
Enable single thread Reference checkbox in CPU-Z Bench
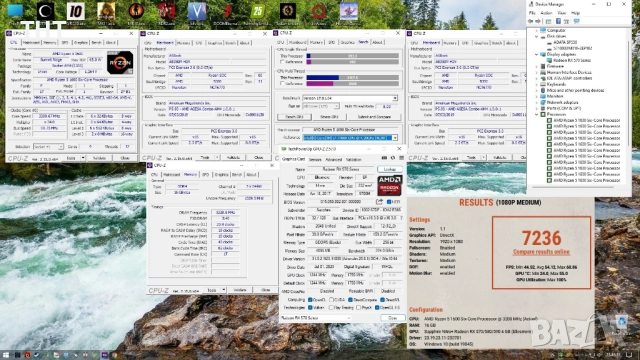coord(282,62)
